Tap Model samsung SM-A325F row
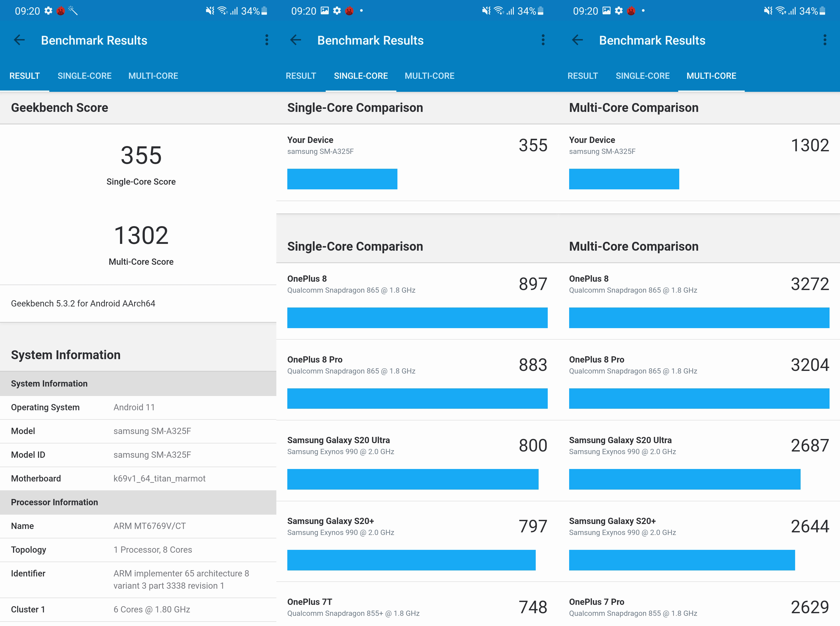The height and width of the screenshot is (626, 840). pyautogui.click(x=138, y=431)
